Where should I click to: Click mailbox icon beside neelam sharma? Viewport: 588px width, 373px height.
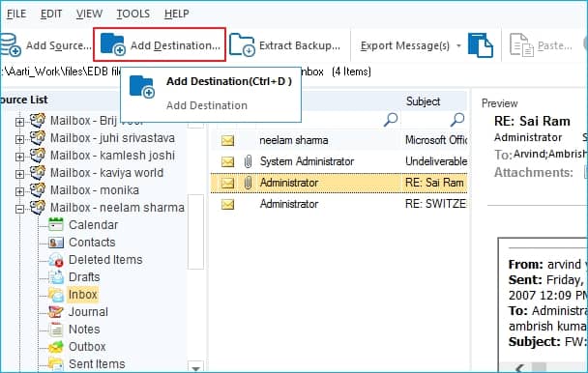coord(38,207)
